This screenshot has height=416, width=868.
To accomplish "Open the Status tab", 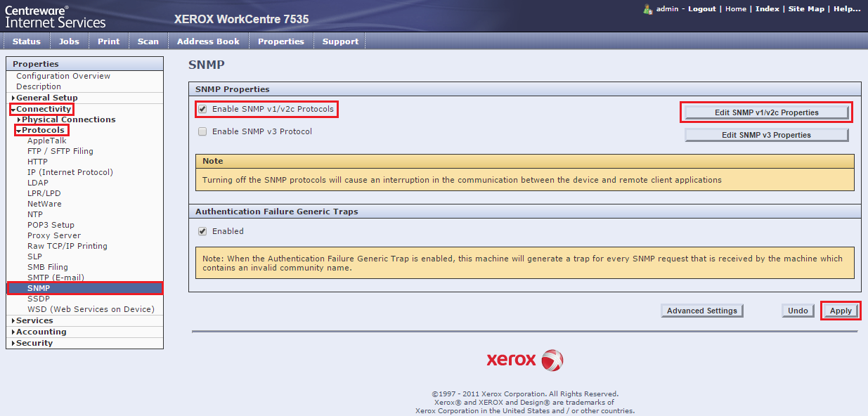I will click(x=27, y=41).
